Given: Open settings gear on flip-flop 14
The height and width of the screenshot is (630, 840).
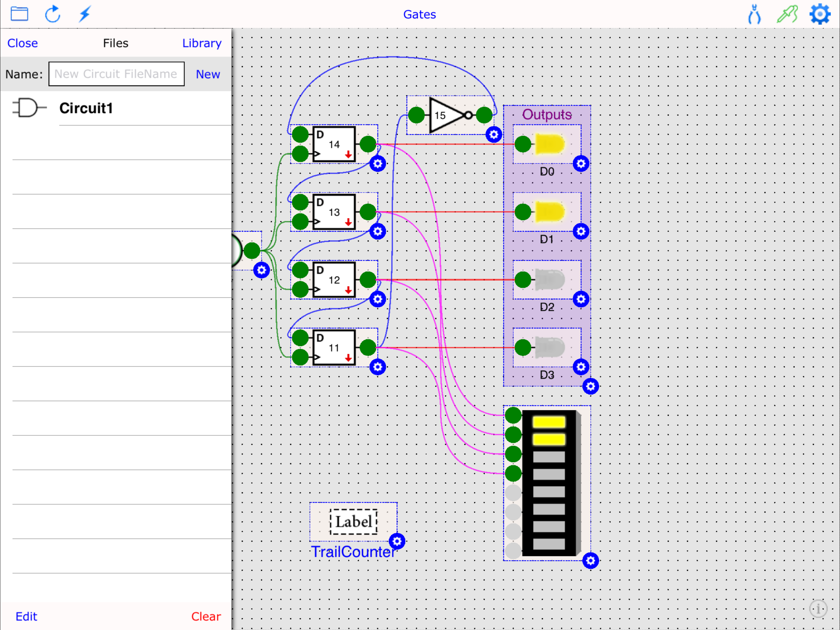Looking at the screenshot, I should point(377,163).
